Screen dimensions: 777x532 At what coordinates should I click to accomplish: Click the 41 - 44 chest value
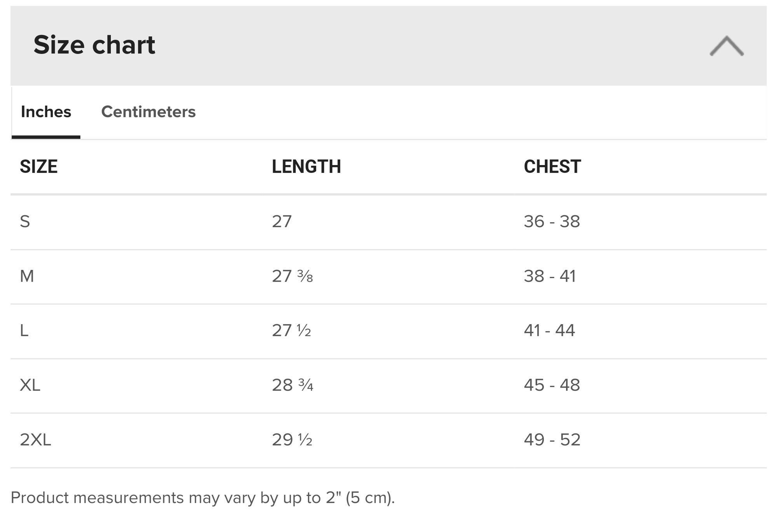coord(549,330)
